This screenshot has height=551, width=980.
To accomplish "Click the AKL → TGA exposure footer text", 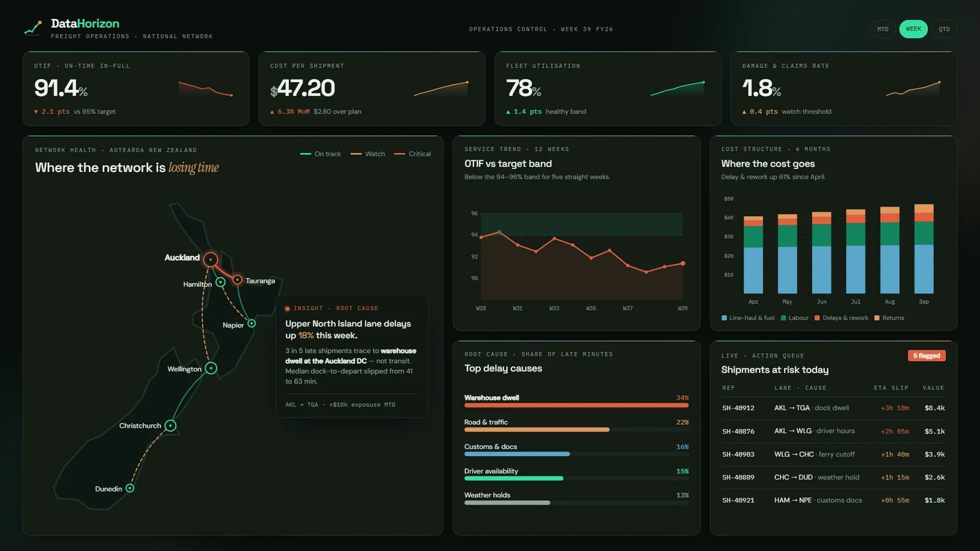I will (340, 405).
